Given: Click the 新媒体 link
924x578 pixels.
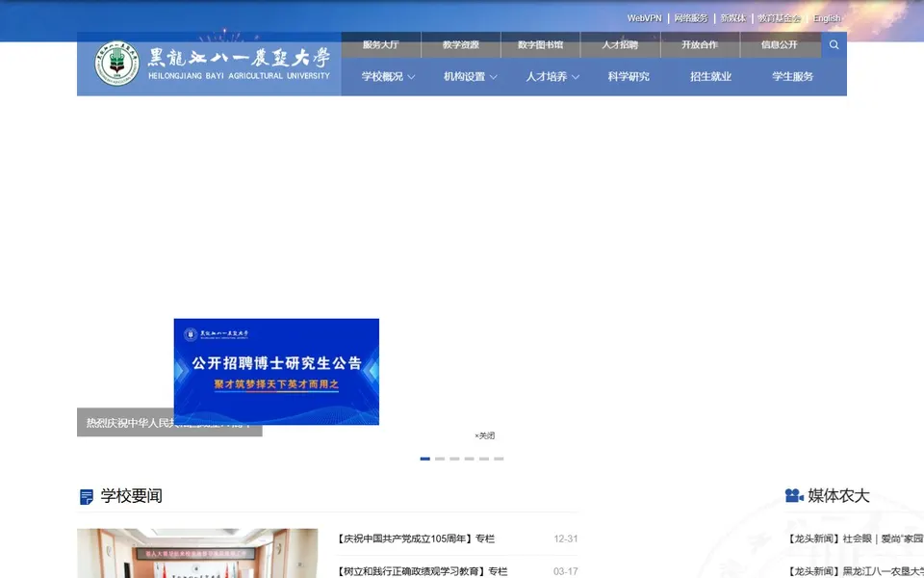Looking at the screenshot, I should coord(733,18).
